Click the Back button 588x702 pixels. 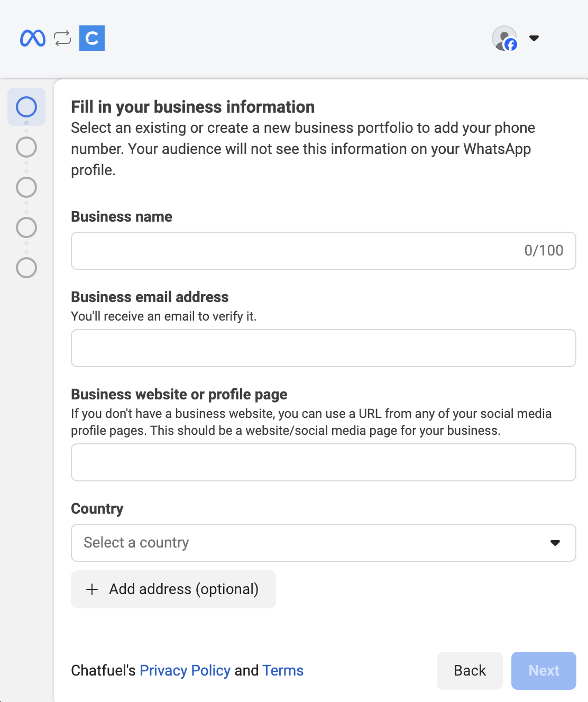470,671
